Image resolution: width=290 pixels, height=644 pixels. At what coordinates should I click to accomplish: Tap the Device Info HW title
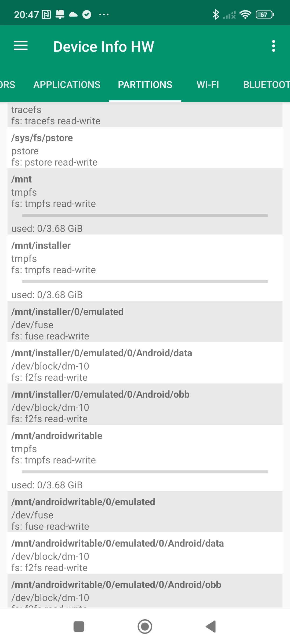tap(104, 46)
